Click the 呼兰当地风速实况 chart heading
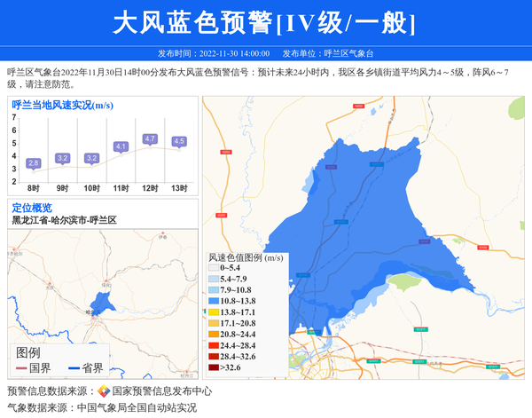Viewport: 532px width, 418px height. pos(62,106)
